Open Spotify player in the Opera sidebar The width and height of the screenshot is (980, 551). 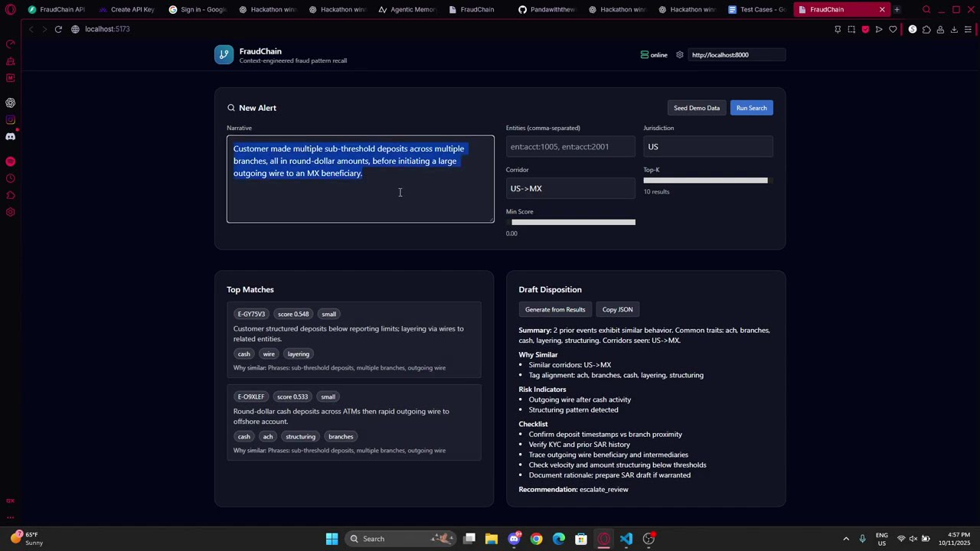click(10, 161)
